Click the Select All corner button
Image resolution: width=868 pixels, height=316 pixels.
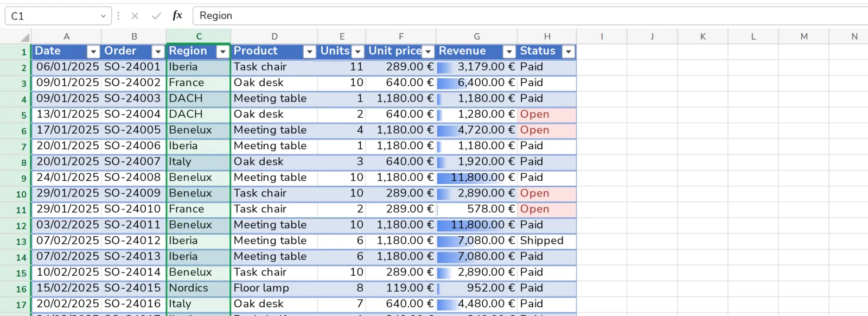coord(24,37)
